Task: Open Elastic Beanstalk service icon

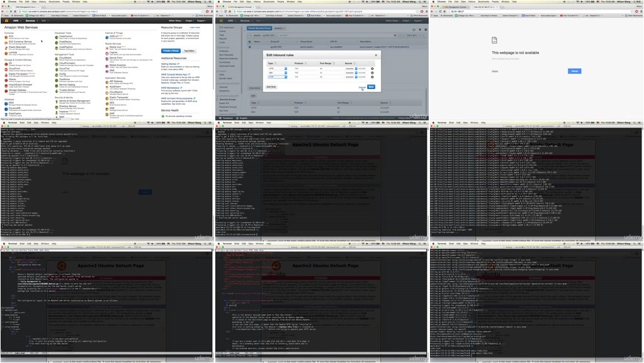Action: click(x=6, y=48)
